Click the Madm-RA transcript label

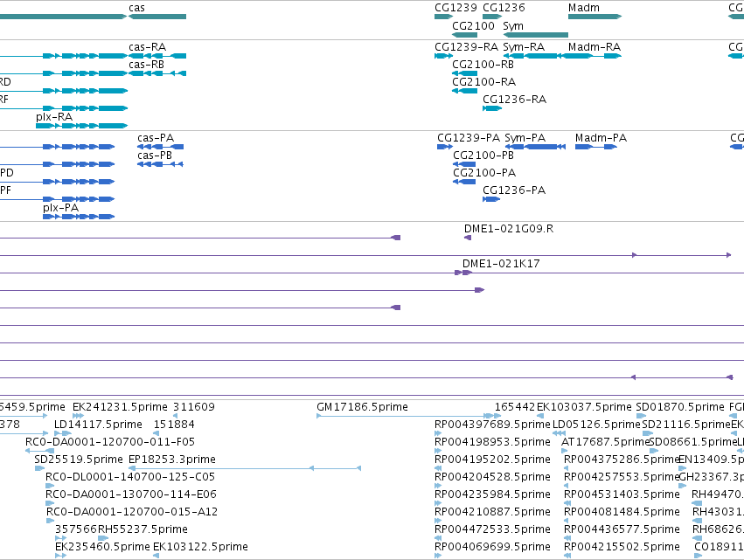tap(594, 47)
